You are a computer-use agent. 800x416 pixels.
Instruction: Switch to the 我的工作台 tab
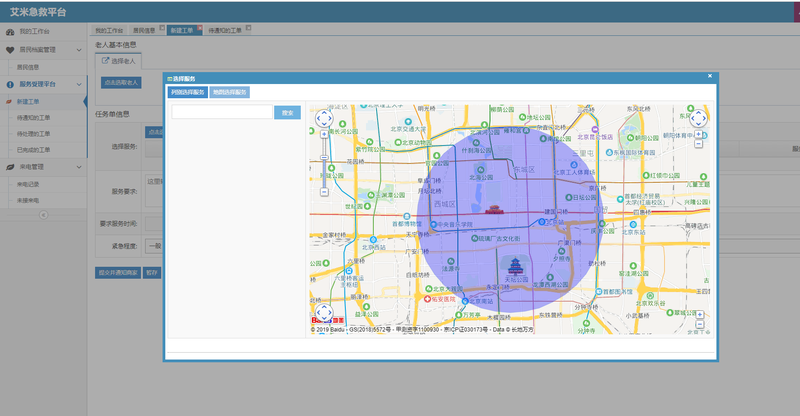[x=109, y=31]
